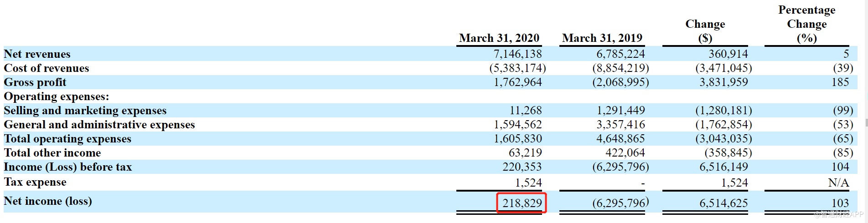Select Total operating expenses 1,605,830 value
Viewport: 868px width, 223px height.
[518, 139]
